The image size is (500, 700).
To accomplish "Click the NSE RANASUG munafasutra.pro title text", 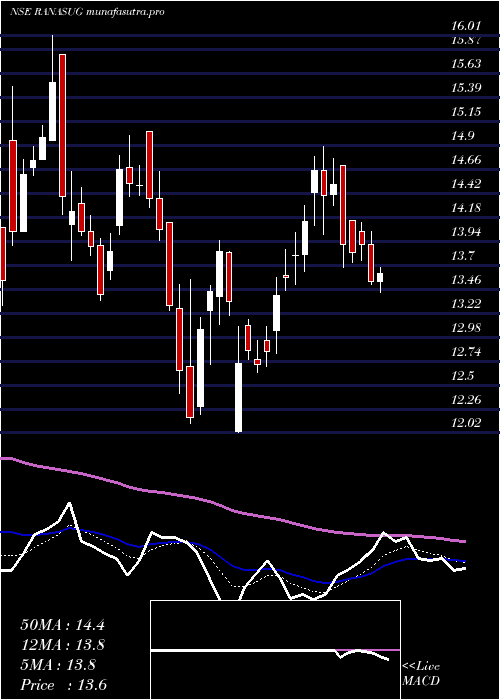I will pyautogui.click(x=87, y=12).
